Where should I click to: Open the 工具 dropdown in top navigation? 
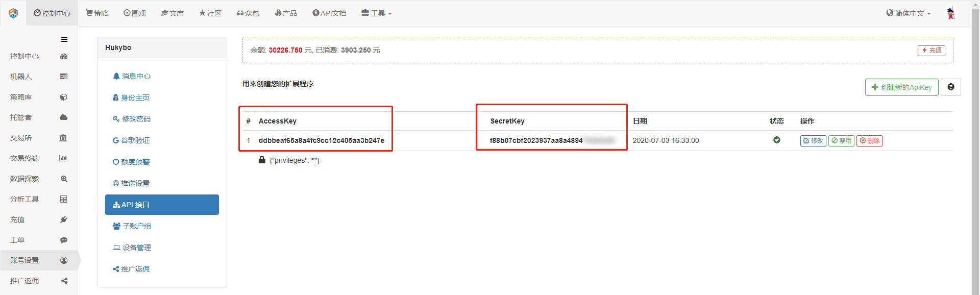pyautogui.click(x=377, y=13)
